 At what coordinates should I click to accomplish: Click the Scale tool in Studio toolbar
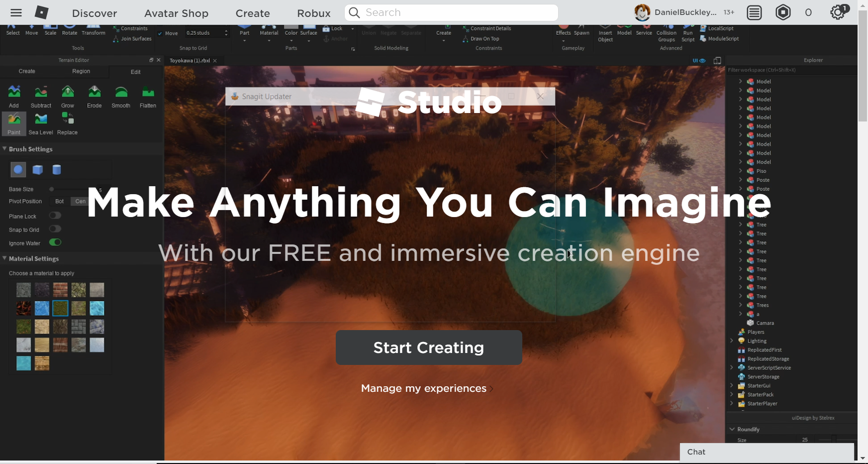tap(50, 30)
